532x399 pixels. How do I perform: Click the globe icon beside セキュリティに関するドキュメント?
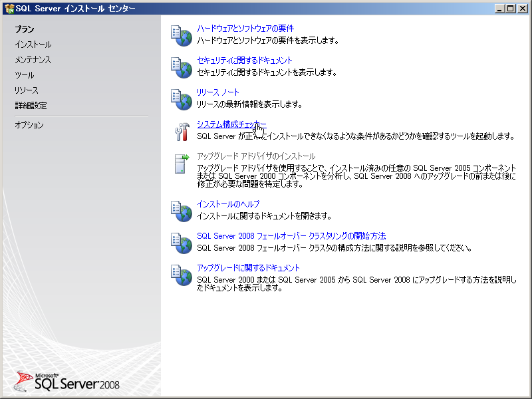click(x=181, y=67)
